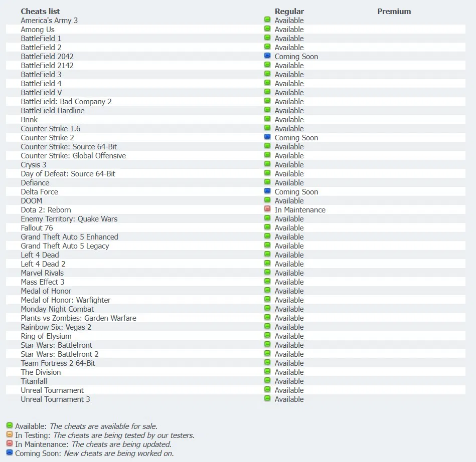The width and height of the screenshot is (476, 462).
Task: Click Coming Soon status for Counter Strike 2
Action: (x=296, y=138)
